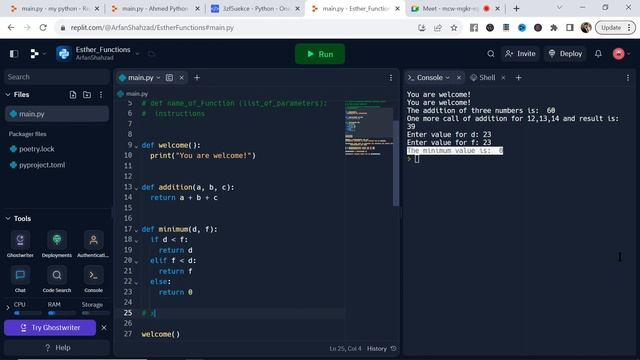Viewport: 640px width, 360px height.
Task: Fold the welcome function at line 9
Action: [136, 146]
